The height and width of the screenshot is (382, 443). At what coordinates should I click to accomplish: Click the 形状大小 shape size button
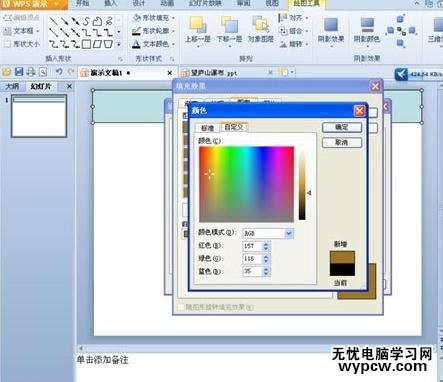21,44
